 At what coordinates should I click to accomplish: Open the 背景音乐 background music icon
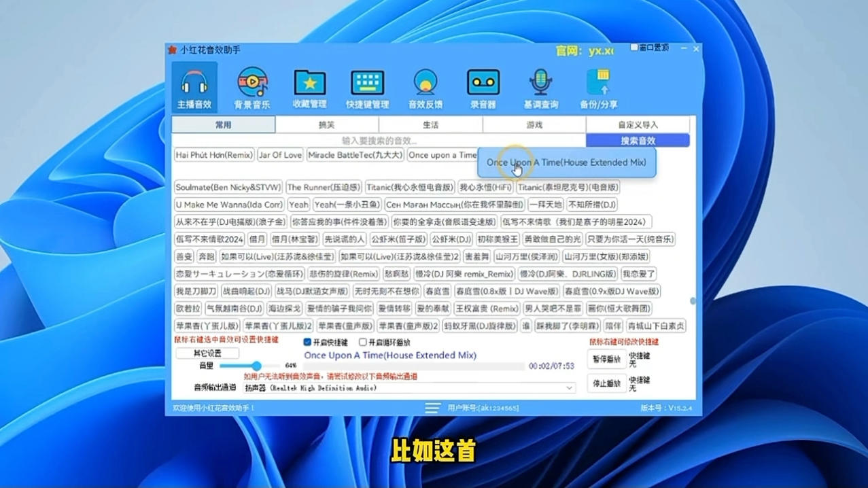click(x=252, y=87)
